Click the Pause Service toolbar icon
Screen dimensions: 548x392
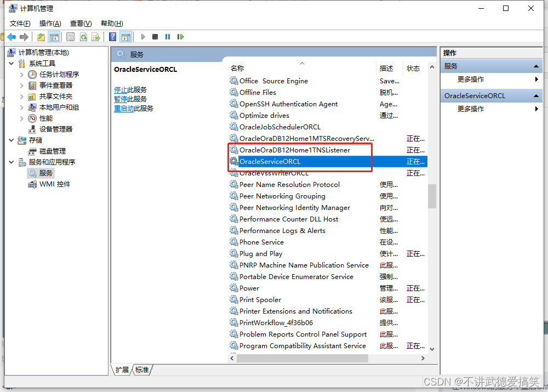pyautogui.click(x=168, y=37)
